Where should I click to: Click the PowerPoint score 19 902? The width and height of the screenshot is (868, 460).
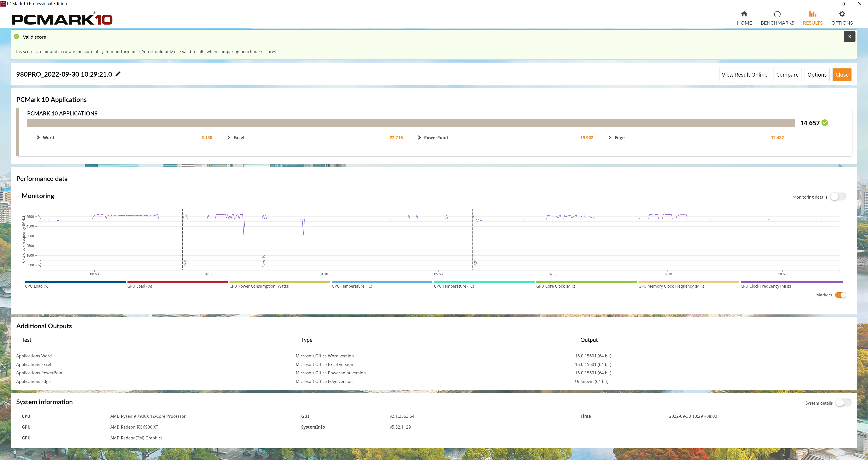(x=587, y=137)
